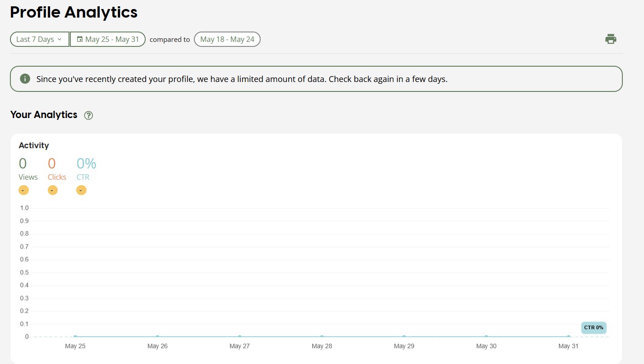Click the yellow change badge under Clicks
This screenshot has height=364, width=644.
53,190
